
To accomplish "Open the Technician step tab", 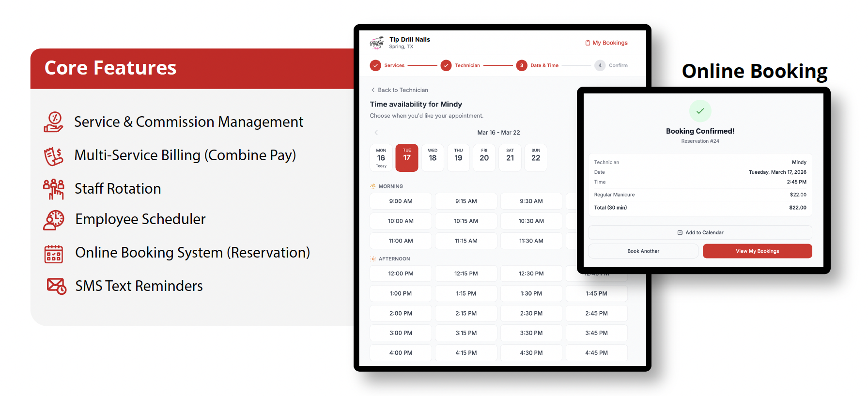I will tap(460, 65).
